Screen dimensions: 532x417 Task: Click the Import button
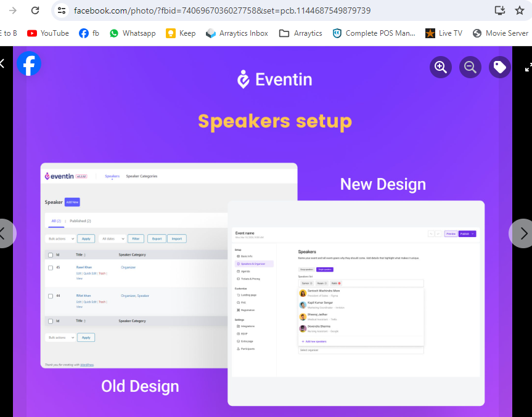[x=177, y=238]
